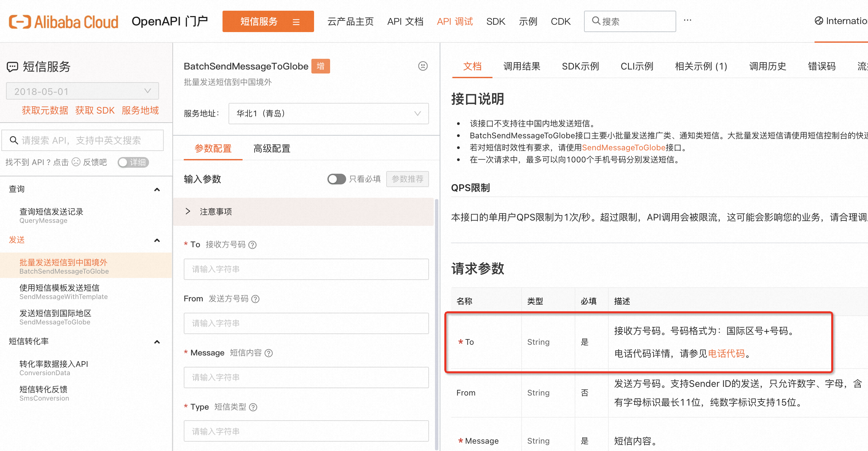Image resolution: width=868 pixels, height=451 pixels.
Task: Click the globe International language icon
Action: (819, 21)
